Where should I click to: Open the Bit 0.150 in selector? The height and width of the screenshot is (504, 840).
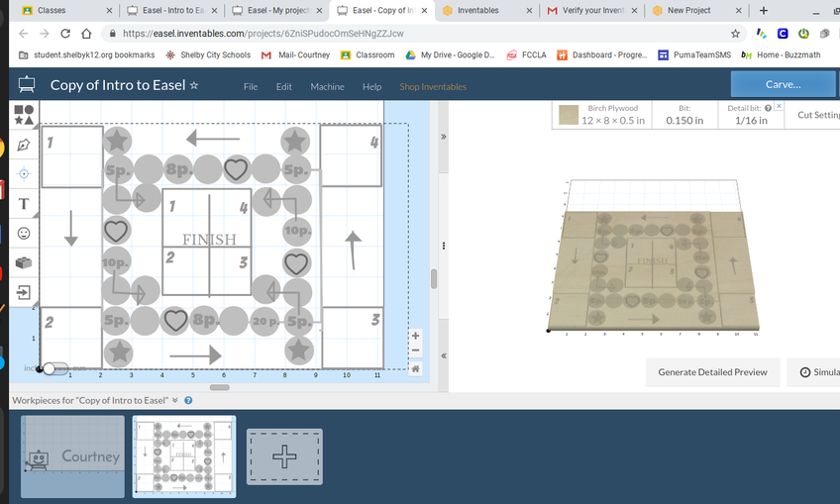[x=684, y=115]
